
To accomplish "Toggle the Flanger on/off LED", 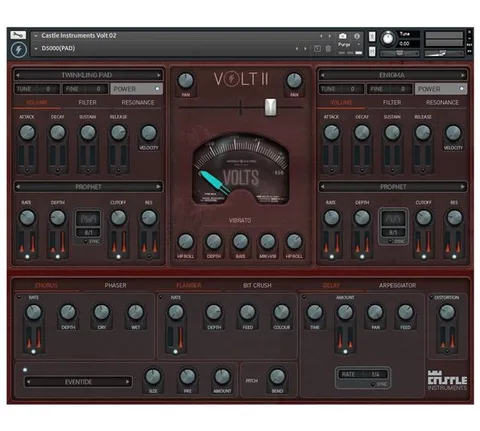I will (x=161, y=297).
